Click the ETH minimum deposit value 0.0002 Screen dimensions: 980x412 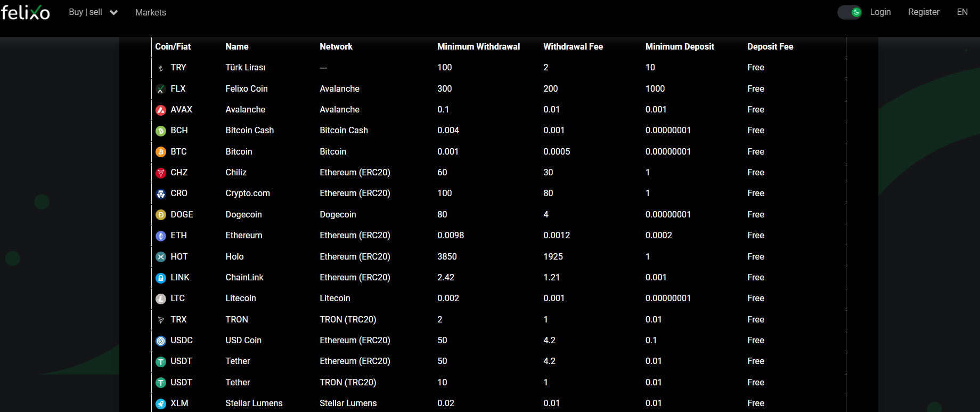(x=659, y=235)
